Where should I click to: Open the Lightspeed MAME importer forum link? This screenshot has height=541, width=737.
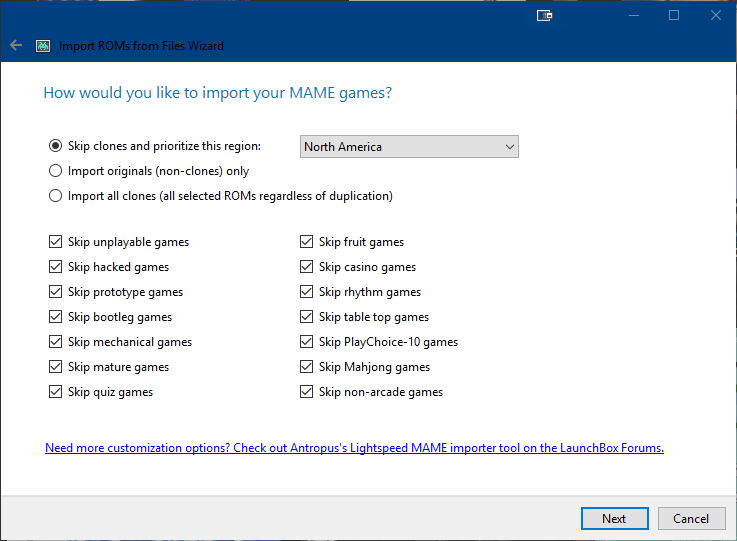click(x=354, y=448)
